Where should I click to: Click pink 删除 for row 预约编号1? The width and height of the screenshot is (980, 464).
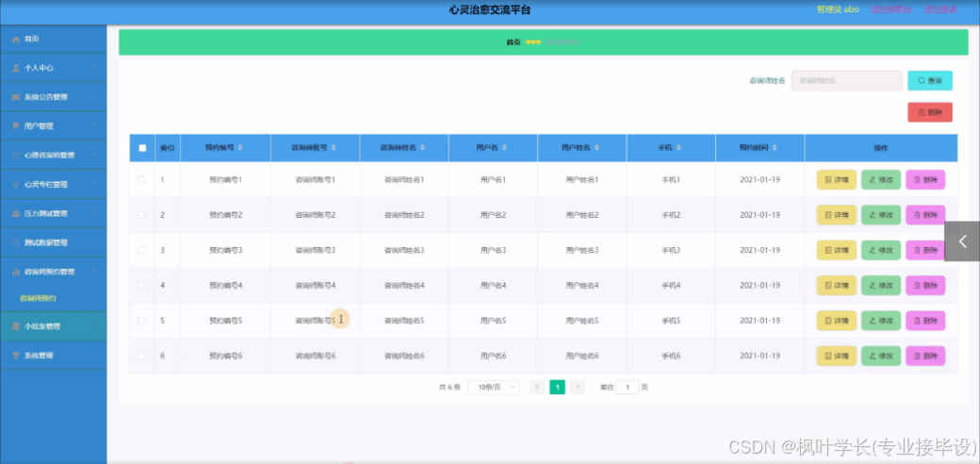925,180
